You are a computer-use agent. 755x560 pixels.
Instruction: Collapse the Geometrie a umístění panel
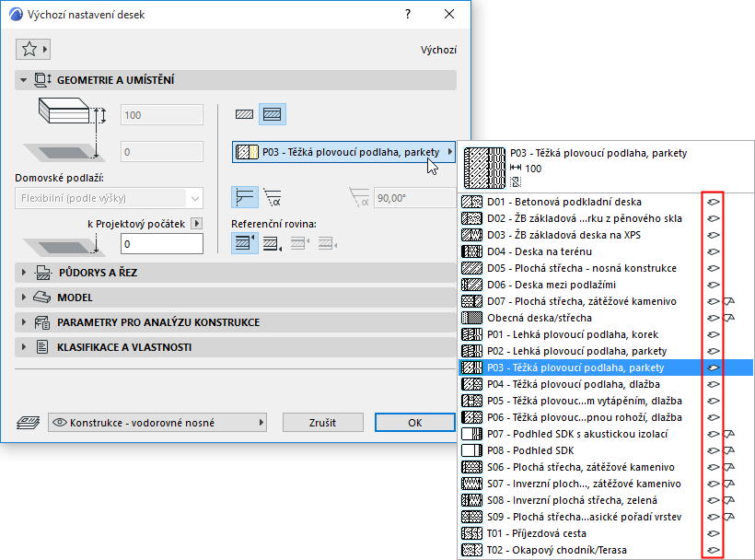pos(23,80)
